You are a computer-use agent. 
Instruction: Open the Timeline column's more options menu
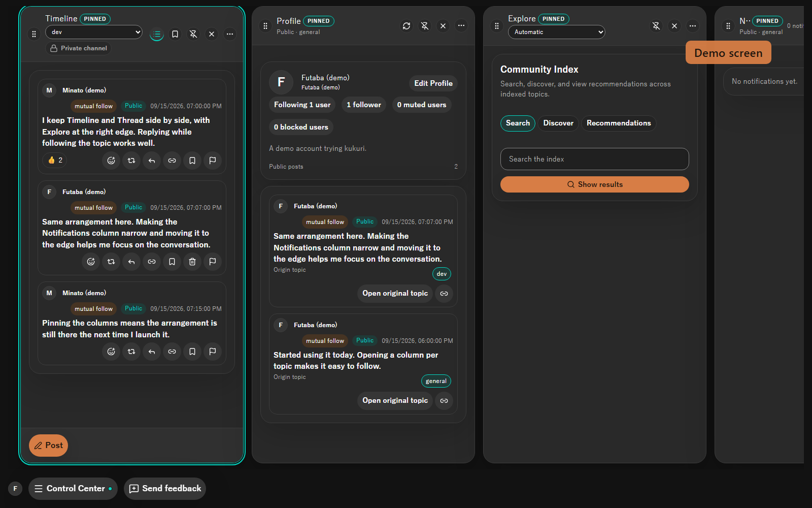[230, 34]
